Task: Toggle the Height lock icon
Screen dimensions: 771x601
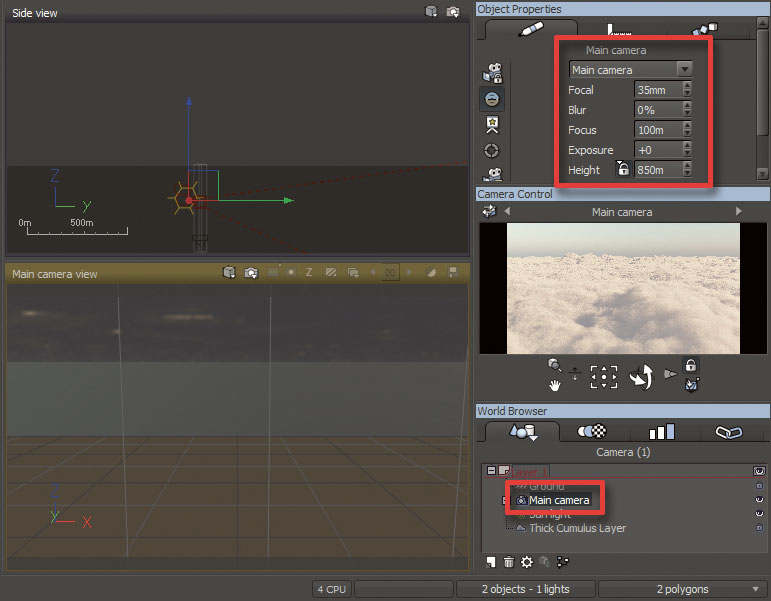Action: pyautogui.click(x=623, y=169)
